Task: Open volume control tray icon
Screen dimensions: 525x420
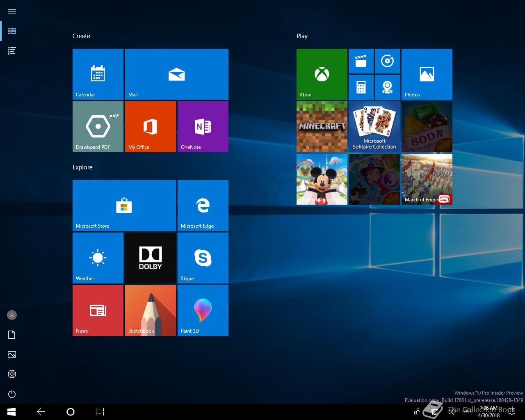Action: [451, 412]
